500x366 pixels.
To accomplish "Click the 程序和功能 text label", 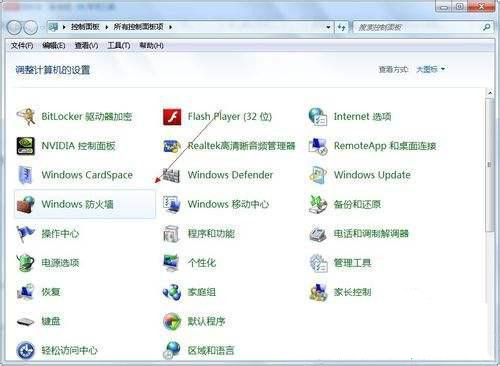I will click(x=211, y=234).
